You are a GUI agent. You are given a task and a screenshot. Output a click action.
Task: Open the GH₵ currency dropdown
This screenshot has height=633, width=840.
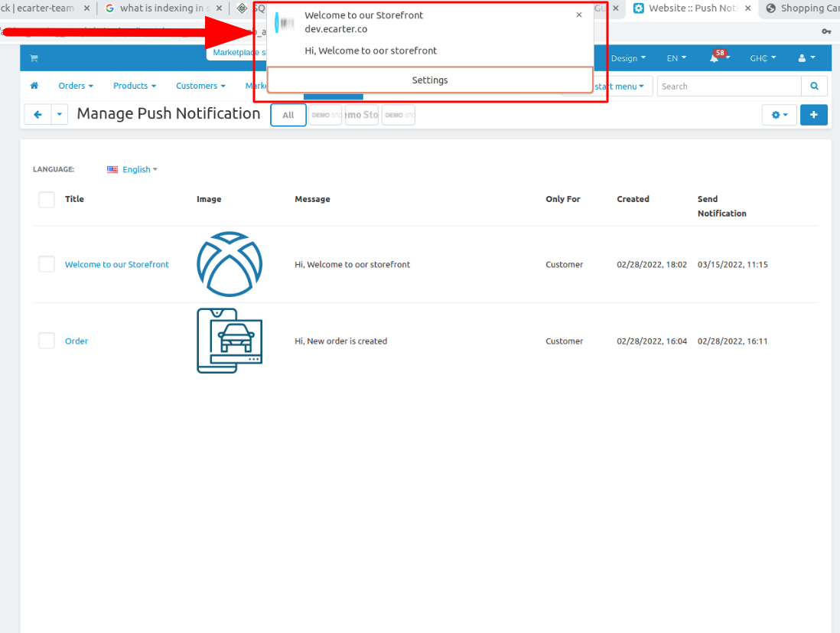coord(762,58)
